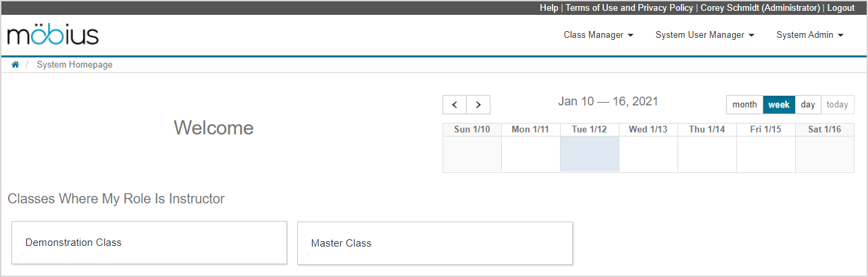Jump to today in the calendar
Viewport: 868px width, 277px height.
tap(837, 105)
